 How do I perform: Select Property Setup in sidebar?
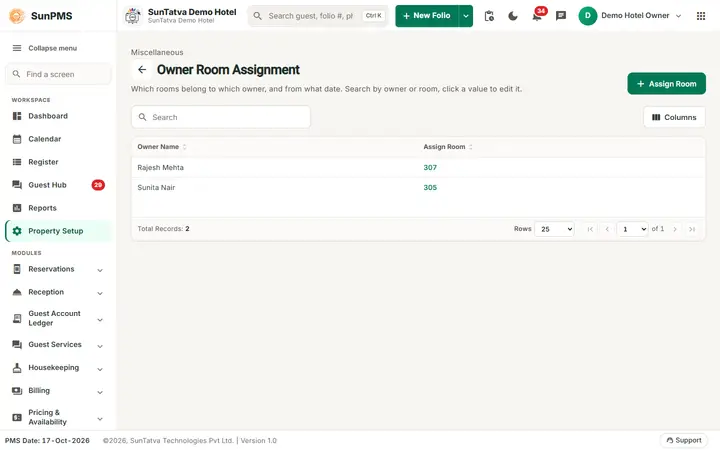tap(58, 231)
